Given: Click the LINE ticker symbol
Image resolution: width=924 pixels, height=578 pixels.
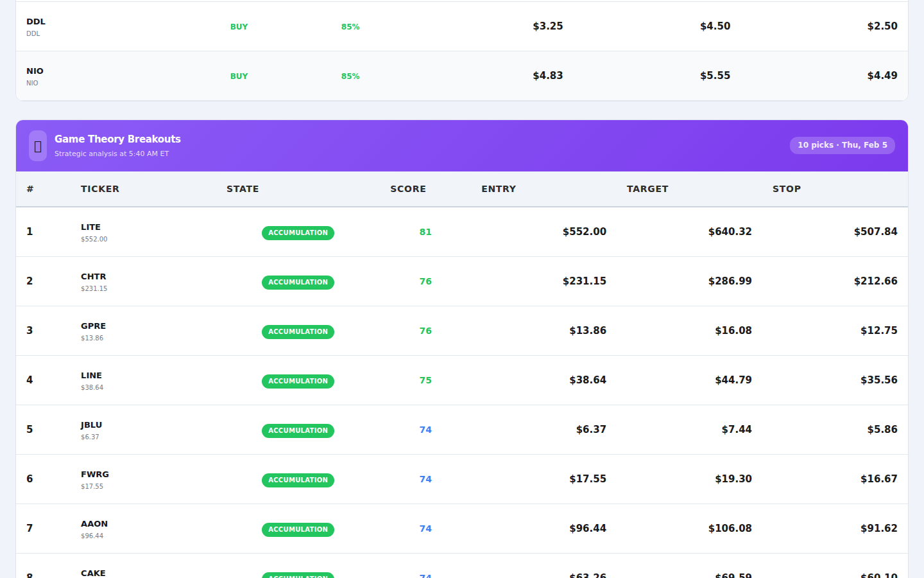Looking at the screenshot, I should pyautogui.click(x=91, y=376).
